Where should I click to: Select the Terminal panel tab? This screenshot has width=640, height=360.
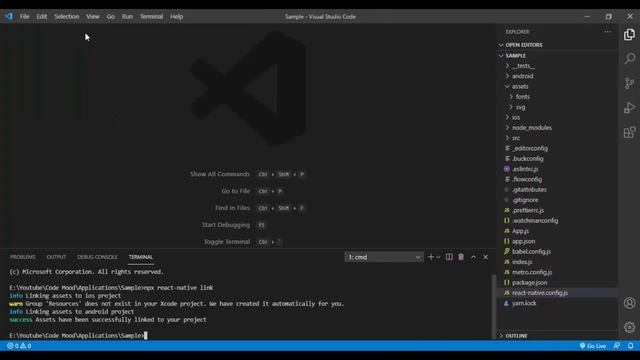point(141,257)
